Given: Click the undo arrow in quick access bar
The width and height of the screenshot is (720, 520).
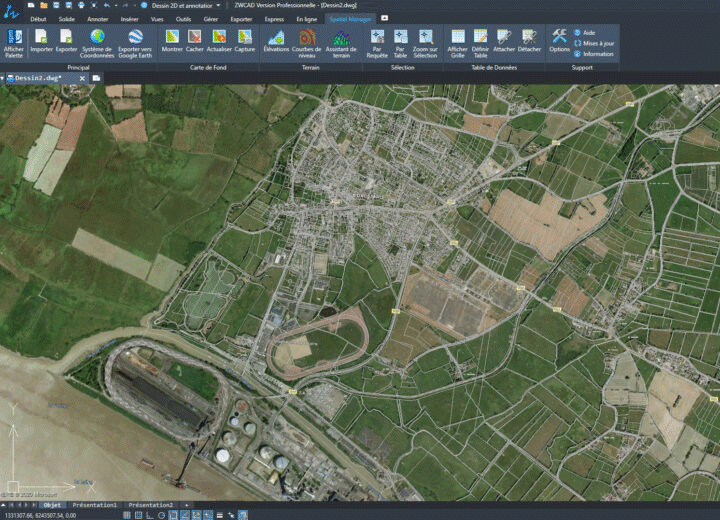Looking at the screenshot, I should [x=107, y=5].
